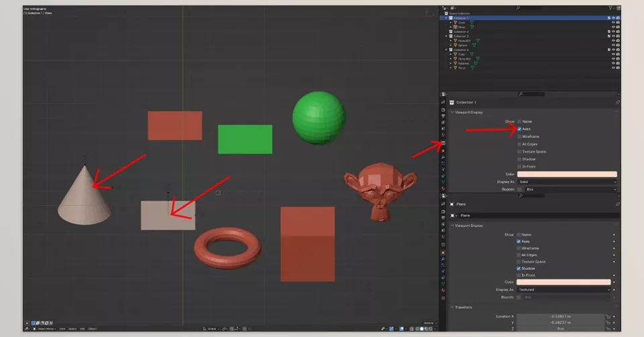This screenshot has height=337, width=644.
Task: Enable In Front in lower Plane panel
Action: (x=519, y=275)
